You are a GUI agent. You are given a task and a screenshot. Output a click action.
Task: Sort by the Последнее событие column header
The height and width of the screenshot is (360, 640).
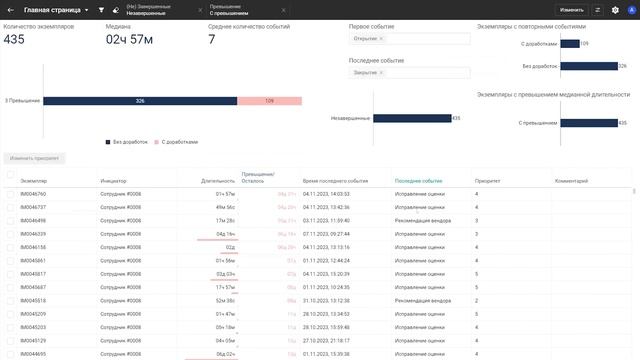click(x=418, y=181)
